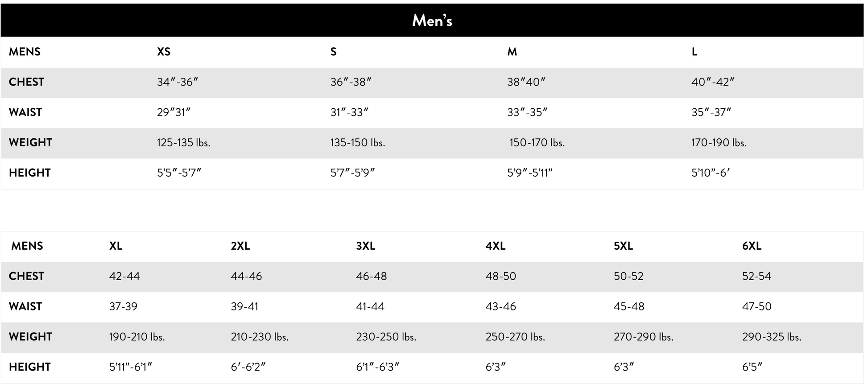Click the 42-44 chest cell for XL
Viewport: 868px width, 392px height.
(x=124, y=276)
